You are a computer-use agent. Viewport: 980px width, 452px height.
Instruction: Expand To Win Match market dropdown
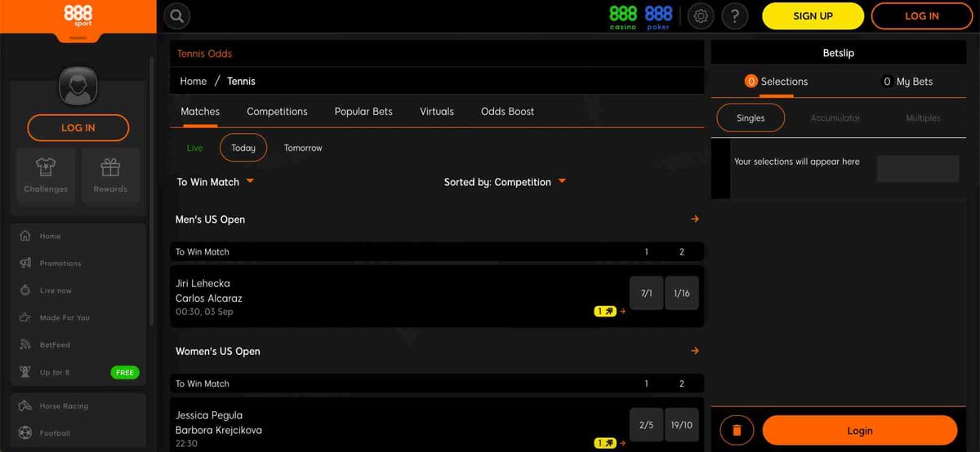(216, 182)
